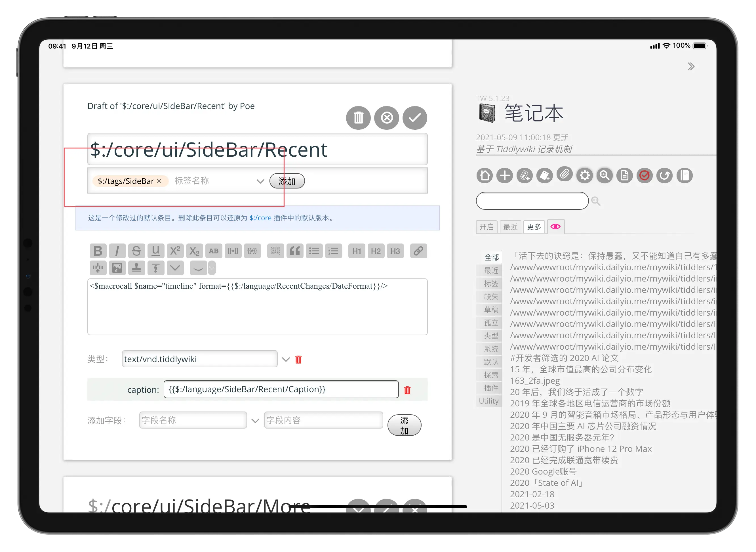Insert picture with image icon
This screenshot has height=552, width=756.
[x=117, y=268]
